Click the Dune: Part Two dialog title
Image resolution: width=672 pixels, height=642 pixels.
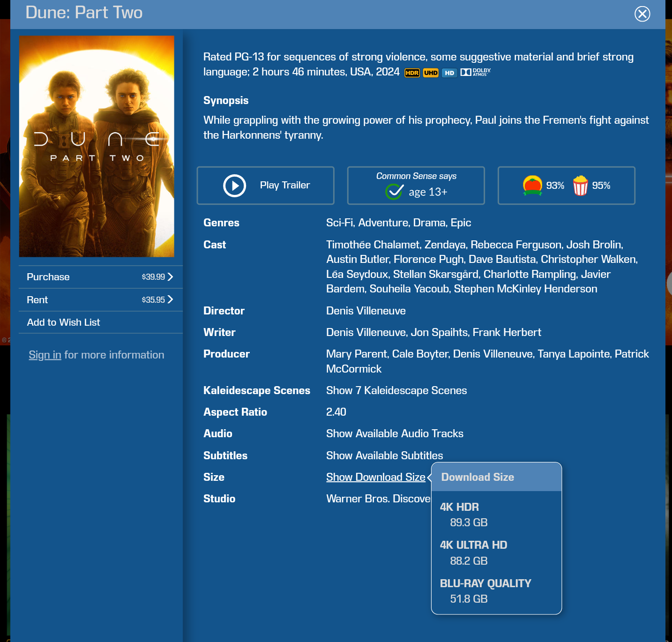click(x=84, y=13)
